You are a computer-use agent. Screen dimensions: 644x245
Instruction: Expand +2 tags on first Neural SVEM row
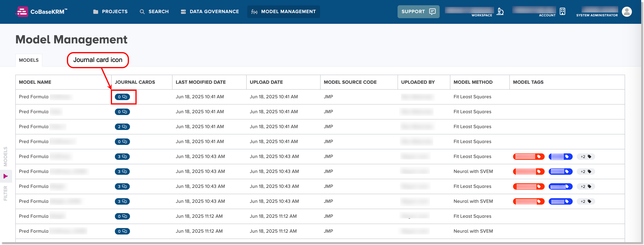[586, 172]
